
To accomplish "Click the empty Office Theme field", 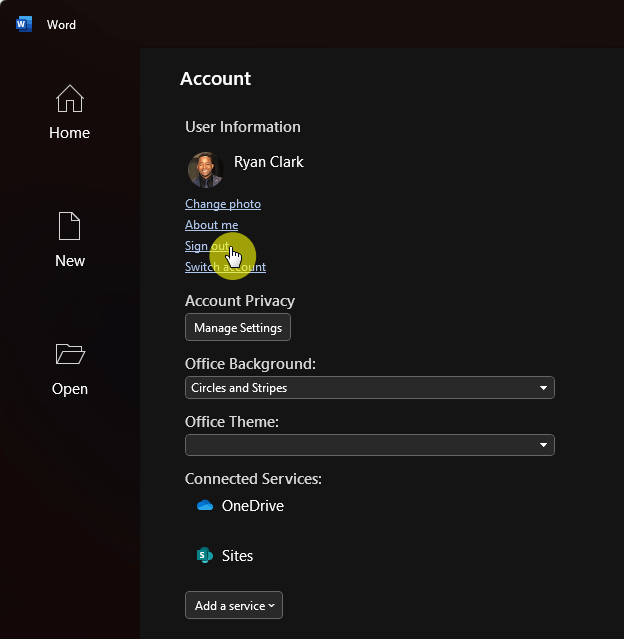I will (x=370, y=445).
